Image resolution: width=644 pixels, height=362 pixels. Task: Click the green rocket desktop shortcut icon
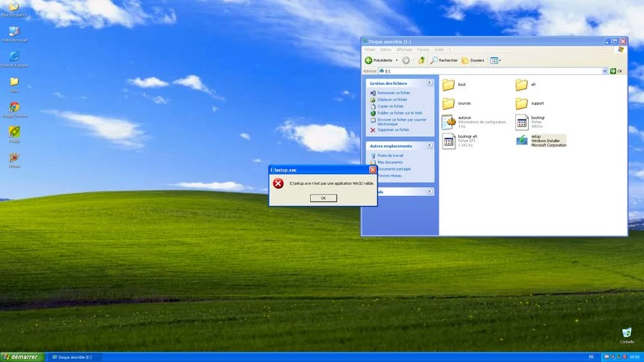(14, 132)
